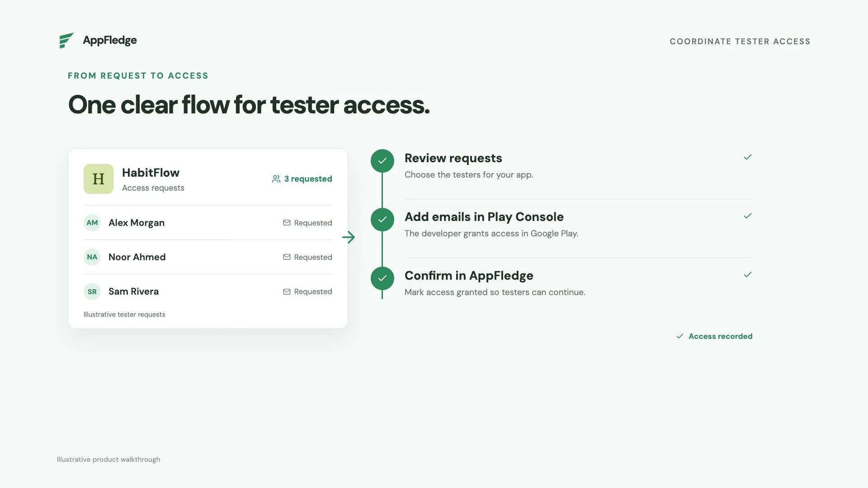This screenshot has width=868, height=488.
Task: Click the HabitFlow app icon tile
Action: pos(99,179)
